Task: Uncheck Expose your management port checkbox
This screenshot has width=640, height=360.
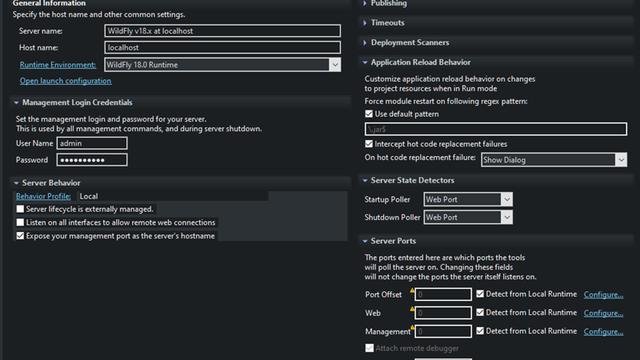Action: click(x=20, y=236)
